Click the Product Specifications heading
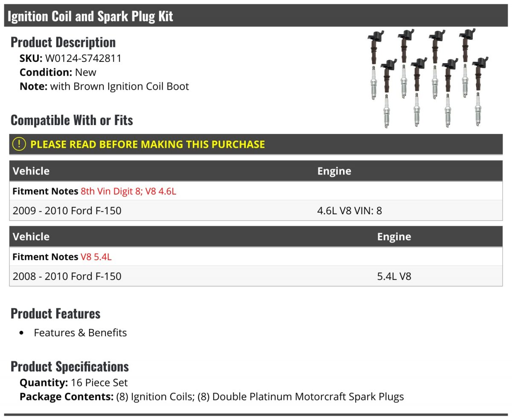 70,367
